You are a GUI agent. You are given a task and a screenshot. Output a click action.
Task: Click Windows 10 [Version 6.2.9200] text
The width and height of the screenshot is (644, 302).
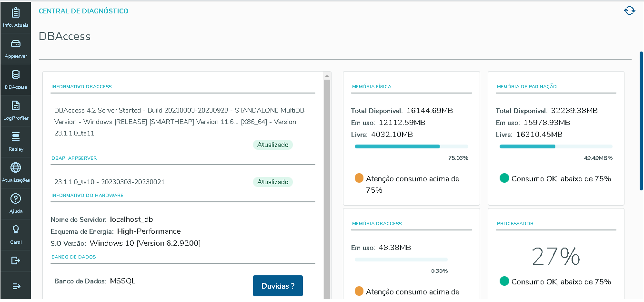tap(145, 243)
